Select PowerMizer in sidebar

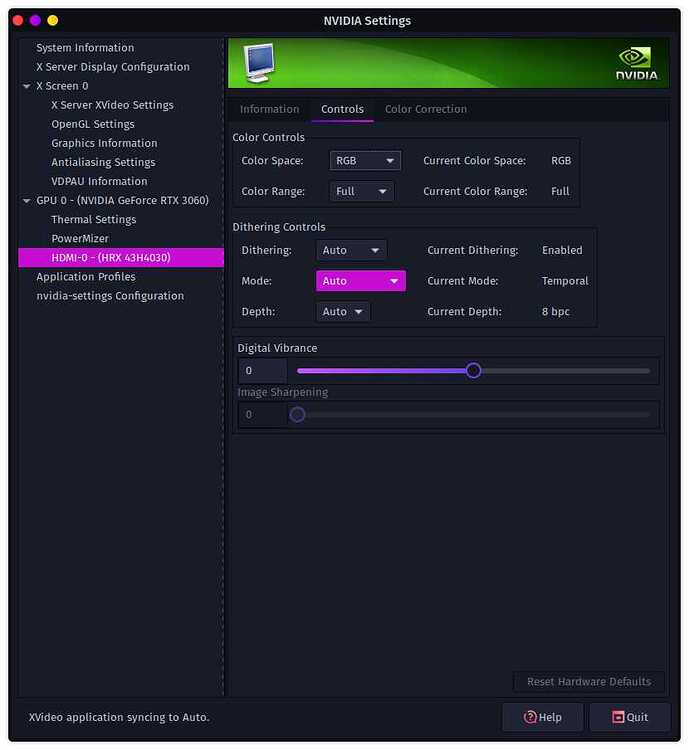coord(80,239)
